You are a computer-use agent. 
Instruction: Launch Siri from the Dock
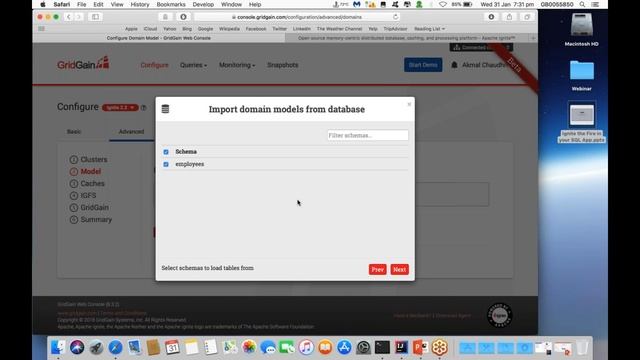[x=77, y=347]
